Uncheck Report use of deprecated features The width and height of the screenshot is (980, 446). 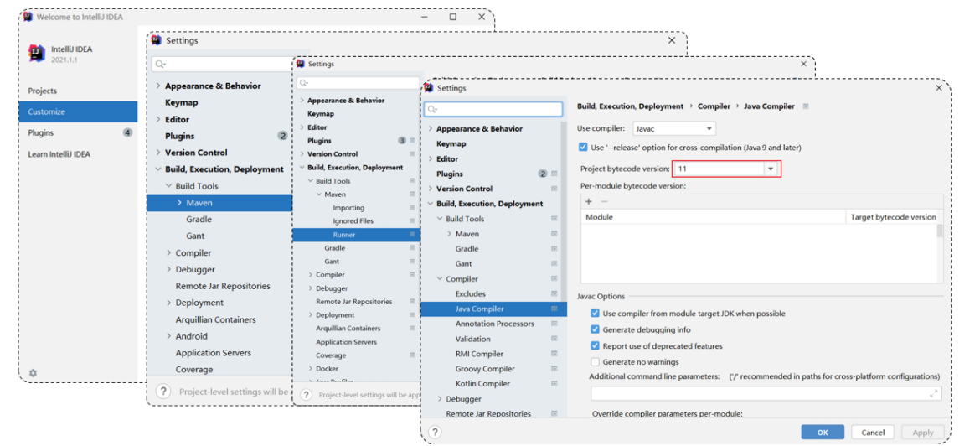click(x=595, y=346)
